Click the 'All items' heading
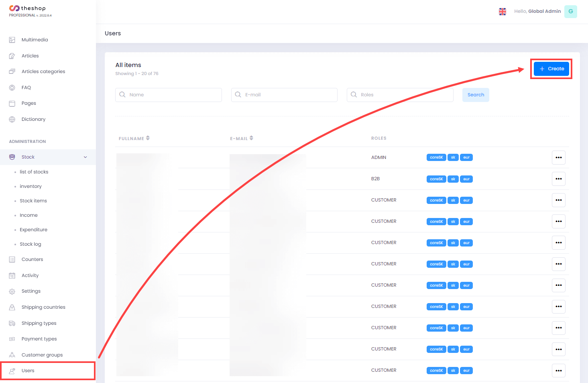 pyautogui.click(x=128, y=65)
